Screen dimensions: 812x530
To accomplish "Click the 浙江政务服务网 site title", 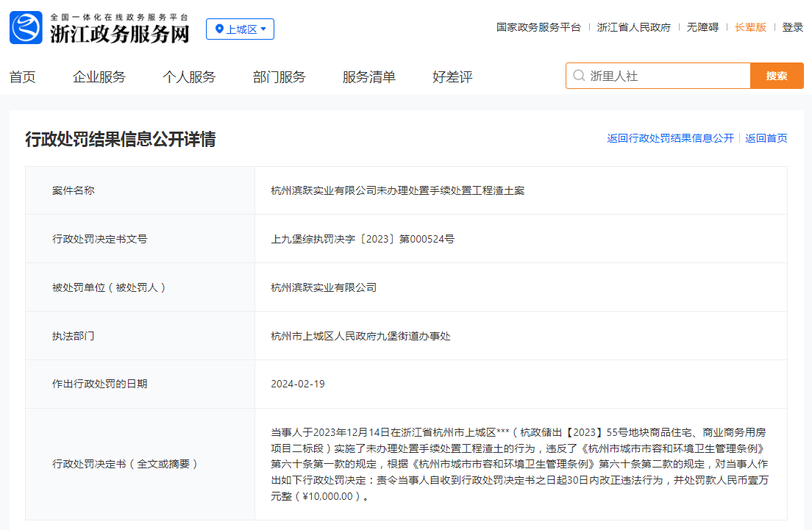I will (120, 34).
